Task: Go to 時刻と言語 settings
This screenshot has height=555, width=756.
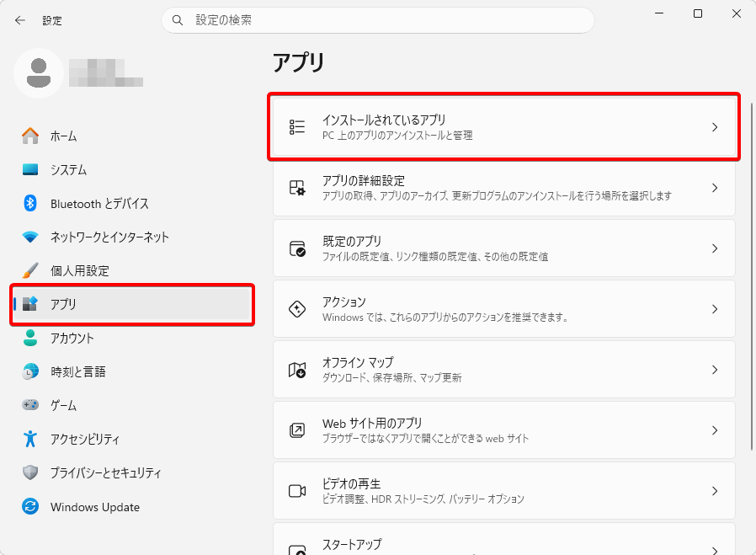Action: 131,371
